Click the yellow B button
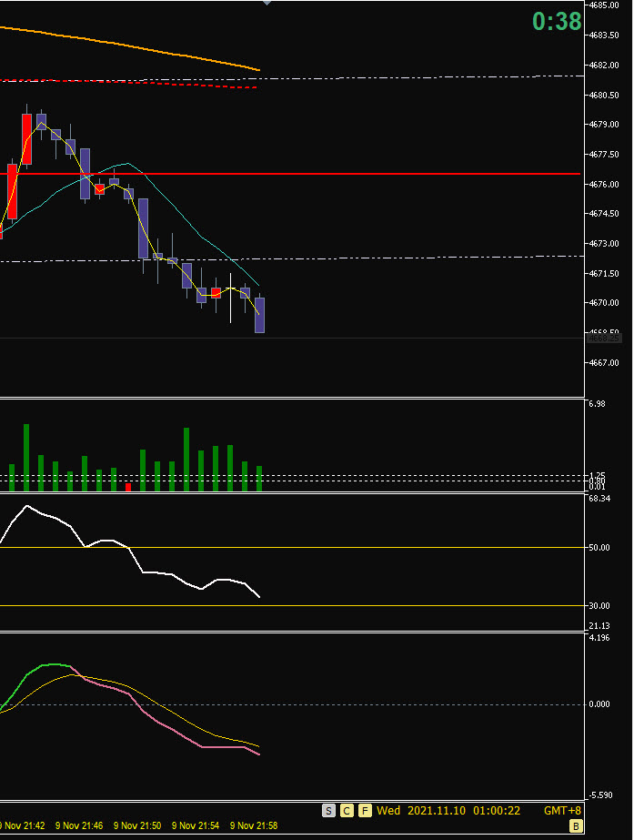This screenshot has height=840, width=634. click(576, 826)
